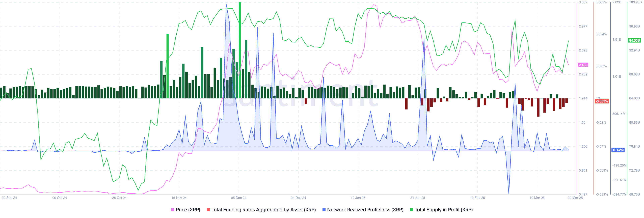
Task: Click the 09 Oct 24 date label
Action: (60, 198)
